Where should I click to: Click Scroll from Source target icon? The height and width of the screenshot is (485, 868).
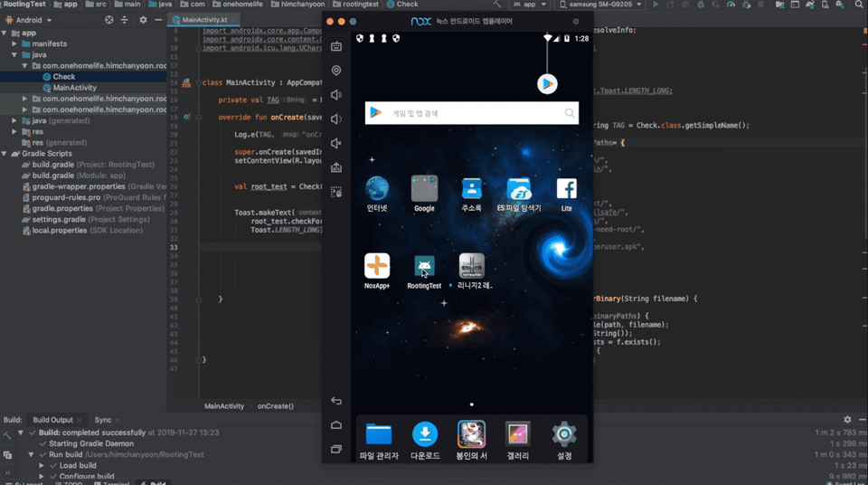coord(109,20)
